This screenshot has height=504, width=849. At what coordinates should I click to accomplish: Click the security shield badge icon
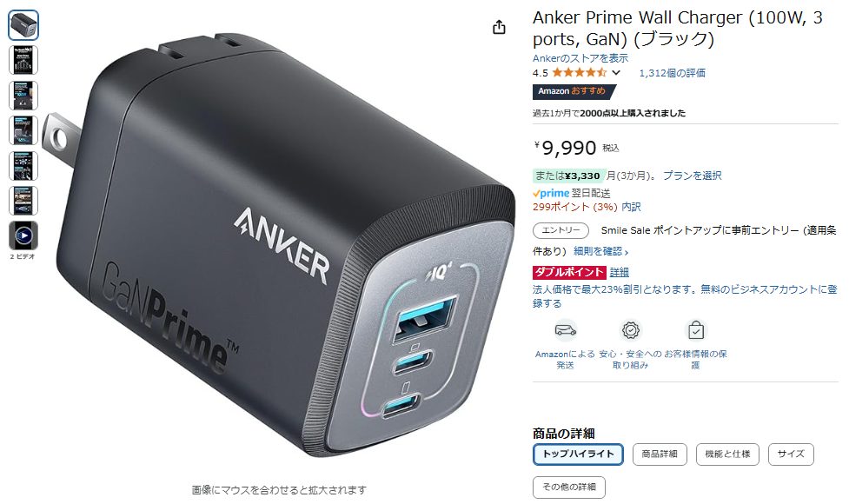pos(631,329)
